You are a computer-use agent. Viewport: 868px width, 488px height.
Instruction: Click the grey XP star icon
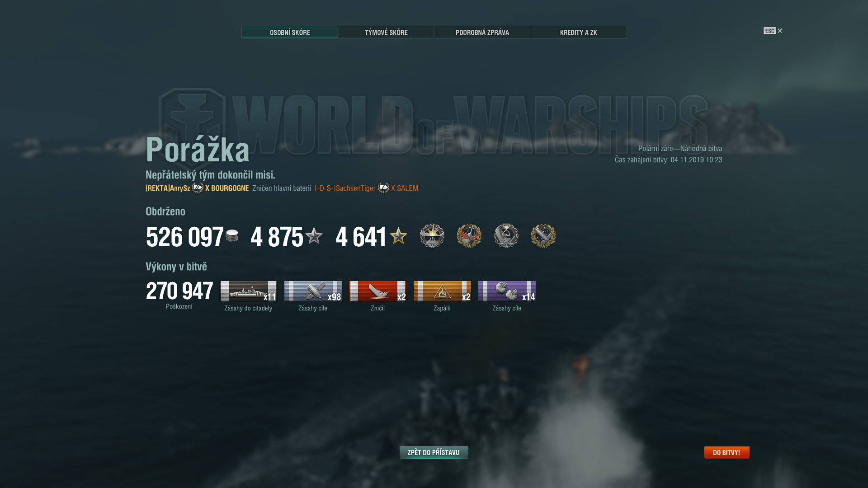click(x=314, y=236)
